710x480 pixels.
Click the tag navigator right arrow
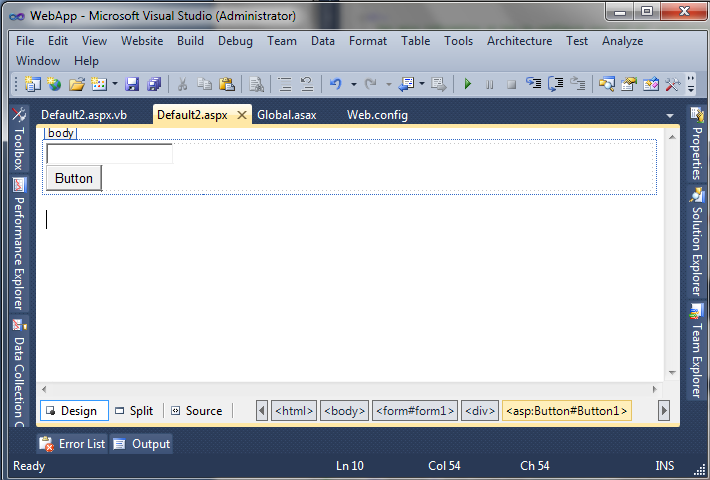[664, 411]
